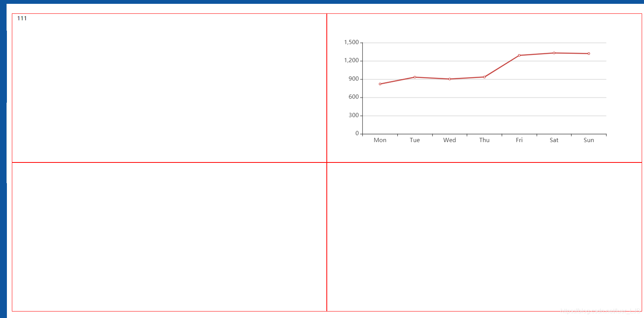The height and width of the screenshot is (318, 644).
Task: Click the '1,500' y-axis label
Action: (x=351, y=42)
